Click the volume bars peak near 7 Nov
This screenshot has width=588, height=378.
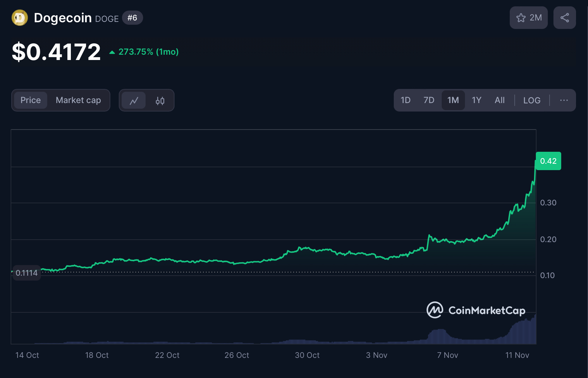pos(439,336)
